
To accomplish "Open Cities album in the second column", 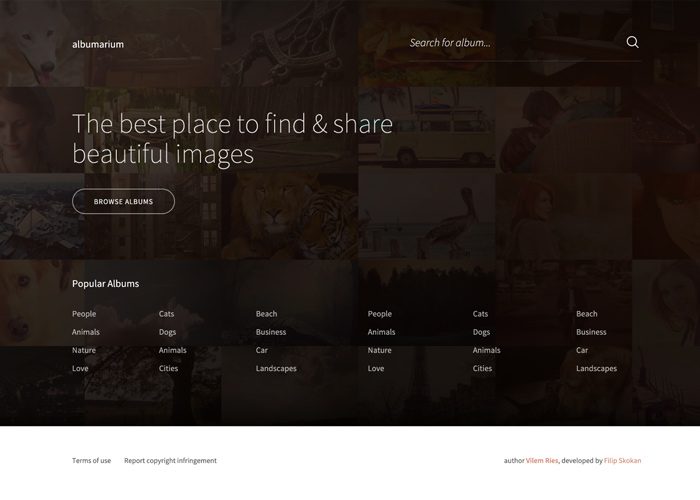I will (168, 368).
